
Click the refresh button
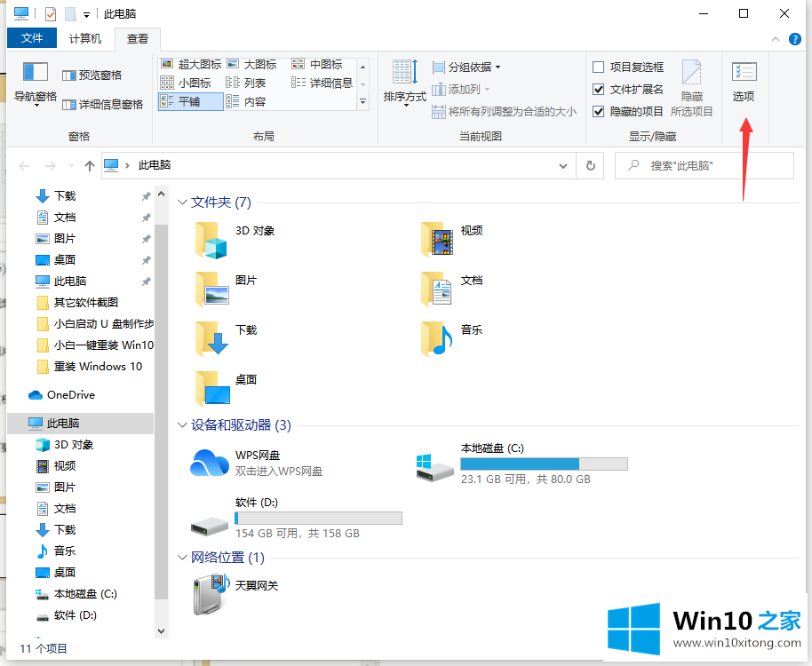(591, 165)
